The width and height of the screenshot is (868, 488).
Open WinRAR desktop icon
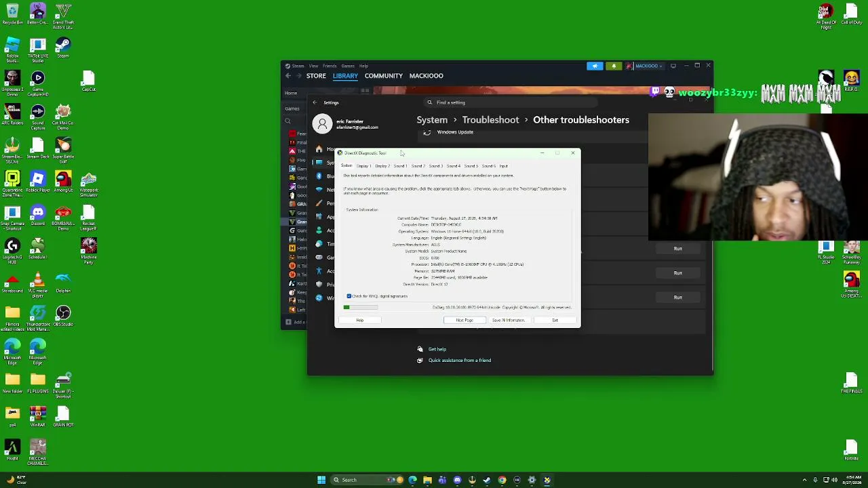[38, 417]
